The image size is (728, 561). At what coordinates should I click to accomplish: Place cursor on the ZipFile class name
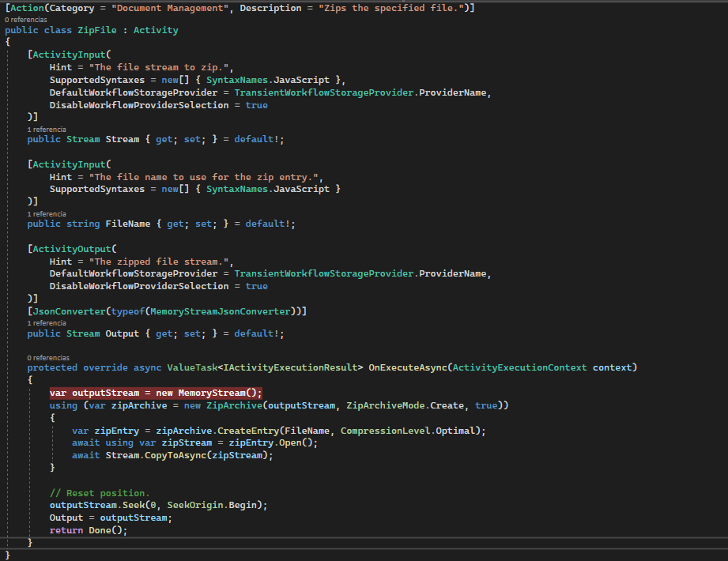[x=96, y=29]
